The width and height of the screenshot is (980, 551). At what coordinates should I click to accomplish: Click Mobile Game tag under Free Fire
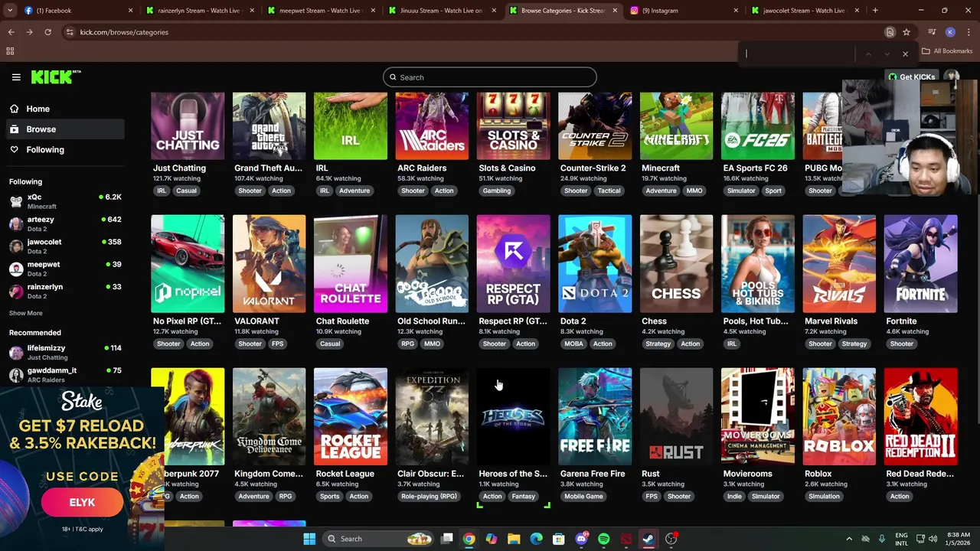click(x=583, y=497)
